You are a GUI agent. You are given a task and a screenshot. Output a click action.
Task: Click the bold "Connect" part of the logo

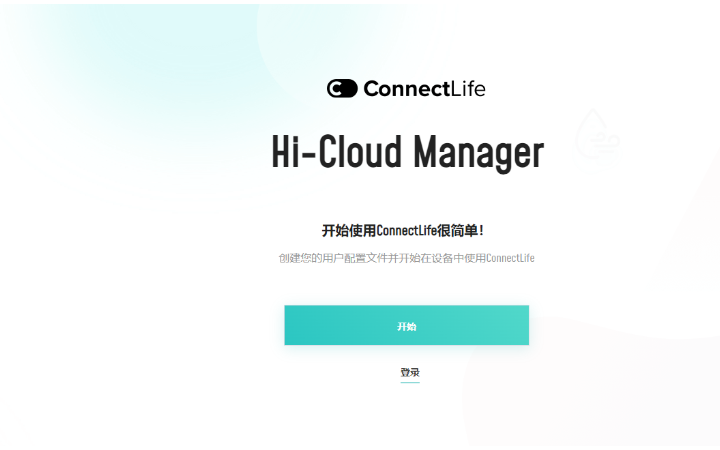point(407,89)
